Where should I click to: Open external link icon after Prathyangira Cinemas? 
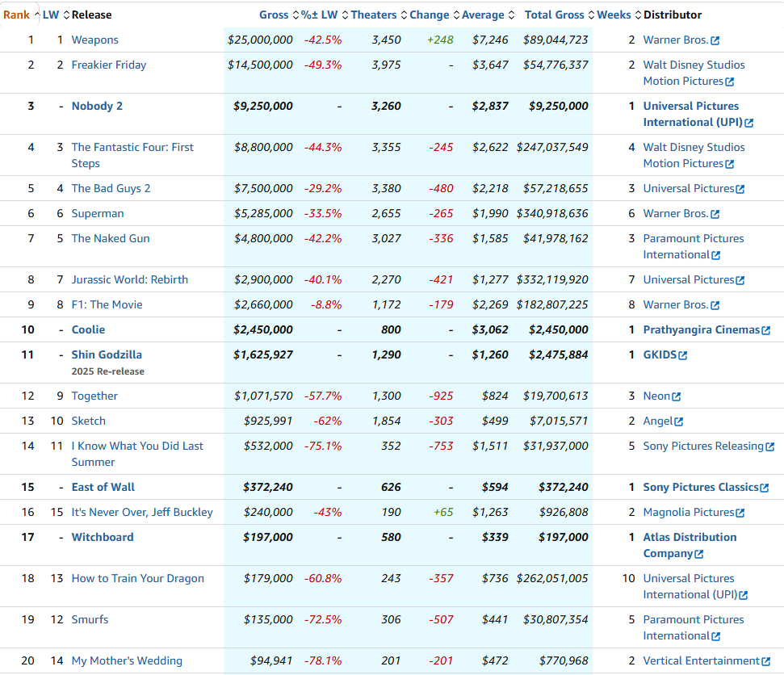[x=766, y=330]
